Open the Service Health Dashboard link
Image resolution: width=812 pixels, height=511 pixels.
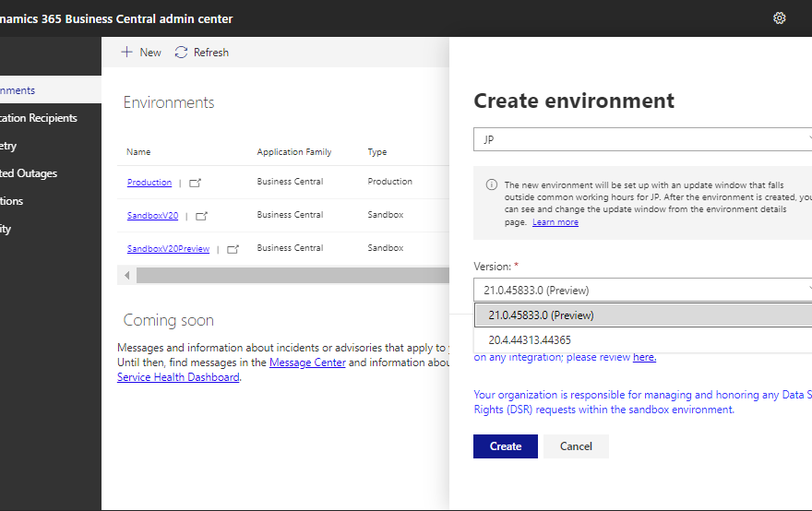point(178,377)
